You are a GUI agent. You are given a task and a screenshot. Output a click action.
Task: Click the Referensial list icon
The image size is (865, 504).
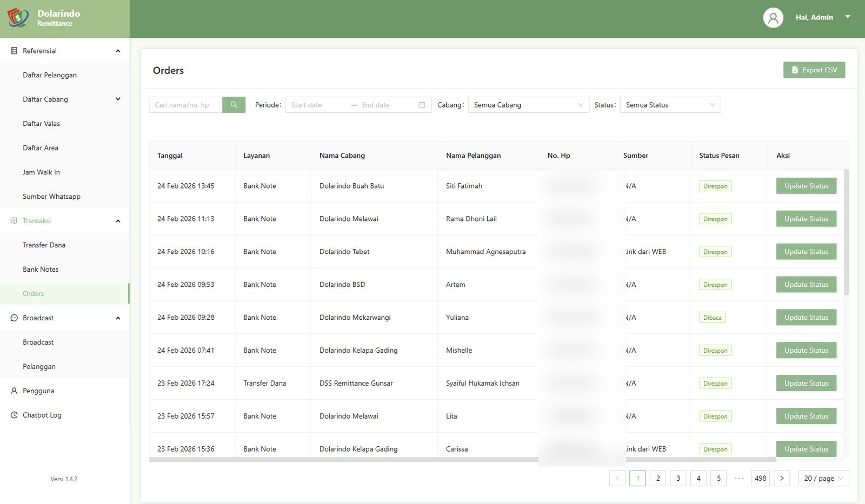(x=14, y=51)
